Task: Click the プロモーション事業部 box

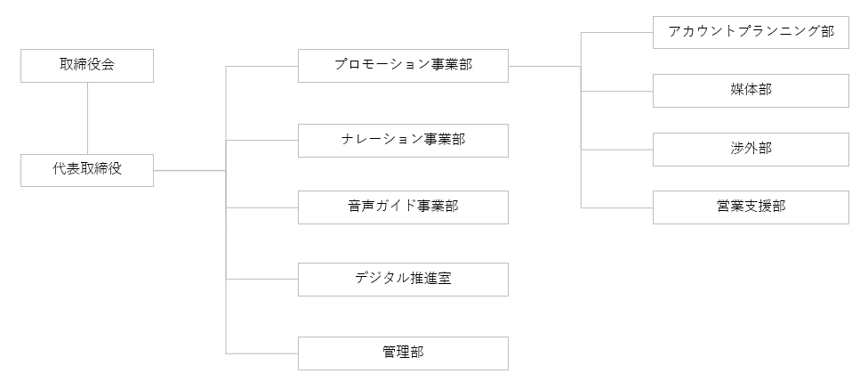Action: pyautogui.click(x=403, y=66)
